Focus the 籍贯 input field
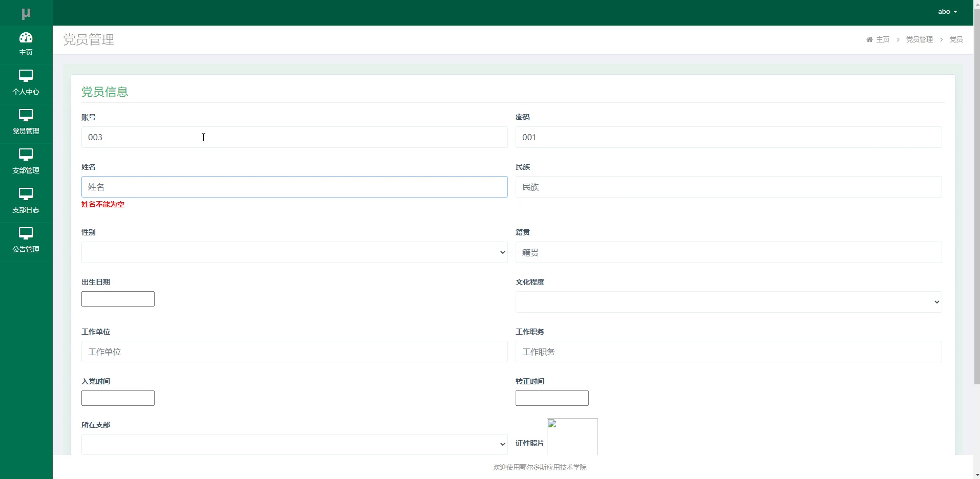The width and height of the screenshot is (980, 479). pos(729,252)
